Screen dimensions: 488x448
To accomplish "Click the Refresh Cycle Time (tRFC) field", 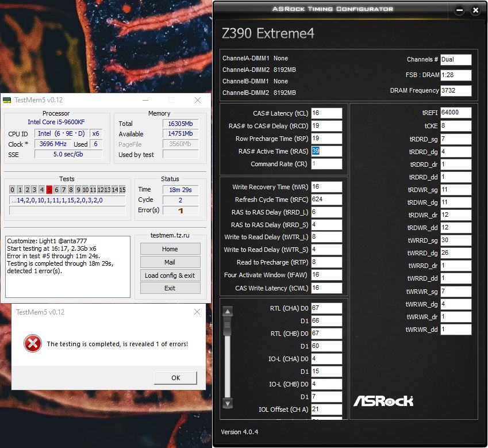I will 326,199.
